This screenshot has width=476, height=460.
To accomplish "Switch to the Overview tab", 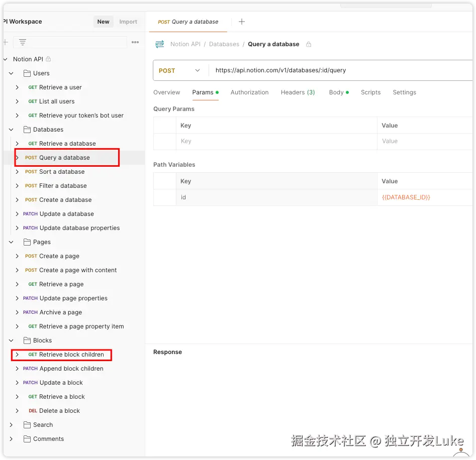I will point(166,92).
